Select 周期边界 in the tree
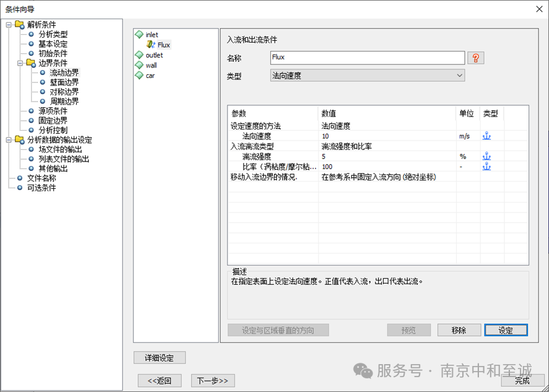The height and width of the screenshot is (392, 549). click(x=64, y=102)
